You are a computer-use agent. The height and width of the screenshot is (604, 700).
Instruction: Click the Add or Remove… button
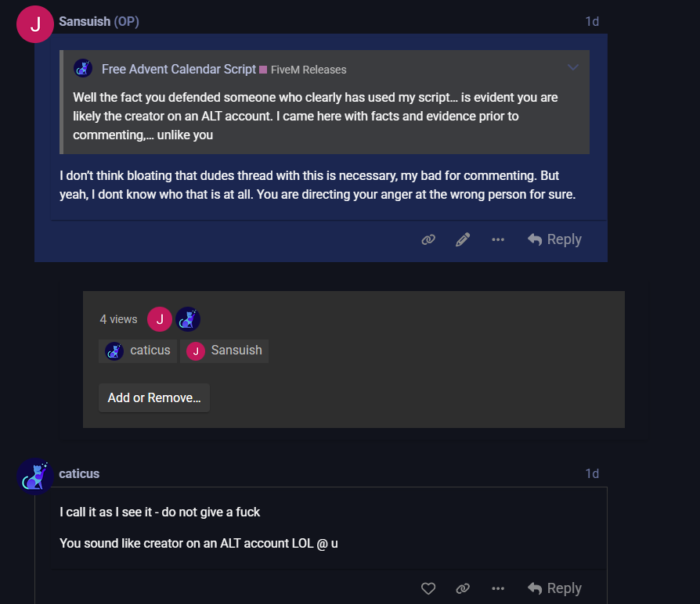click(154, 397)
